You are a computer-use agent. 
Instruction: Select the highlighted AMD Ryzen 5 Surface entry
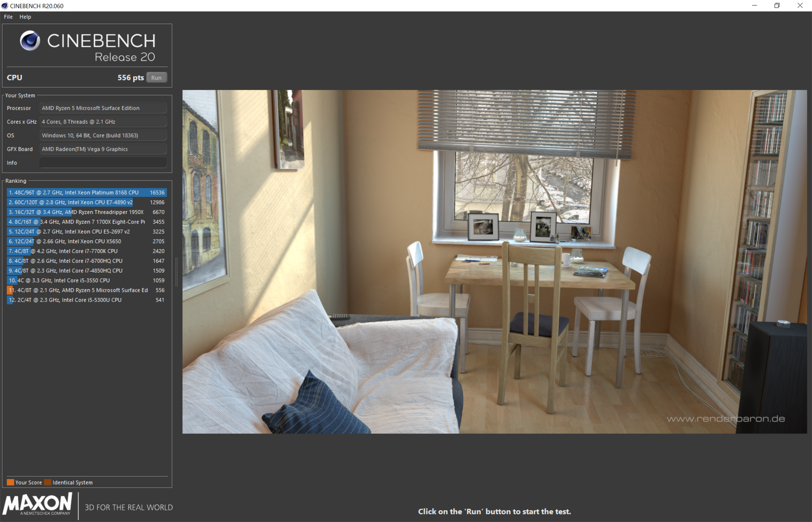click(x=86, y=290)
